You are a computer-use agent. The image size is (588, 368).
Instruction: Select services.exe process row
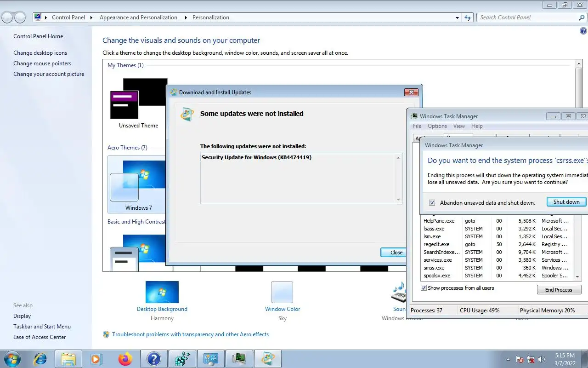[x=498, y=260]
